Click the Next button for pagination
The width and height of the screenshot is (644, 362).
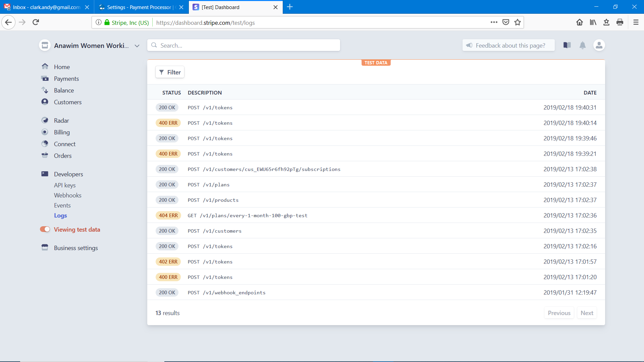[x=587, y=312]
